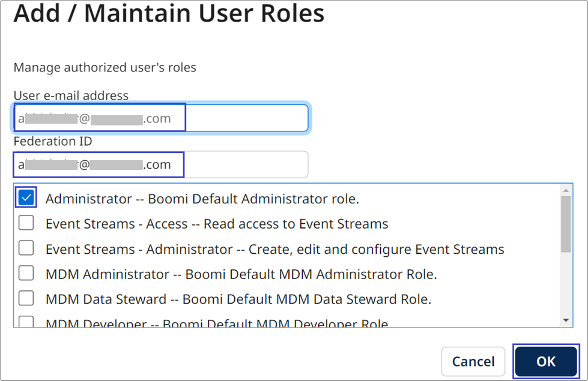Cancel the user roles dialog

(473, 362)
